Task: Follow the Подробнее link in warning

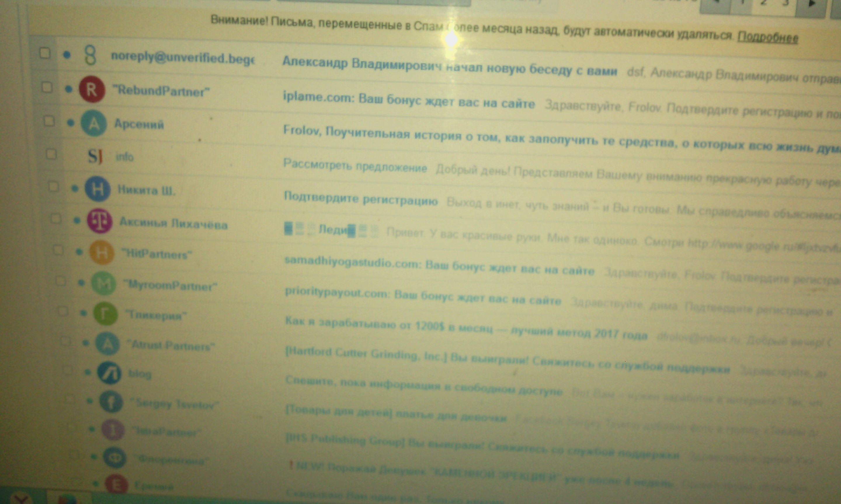Action: 768,37
